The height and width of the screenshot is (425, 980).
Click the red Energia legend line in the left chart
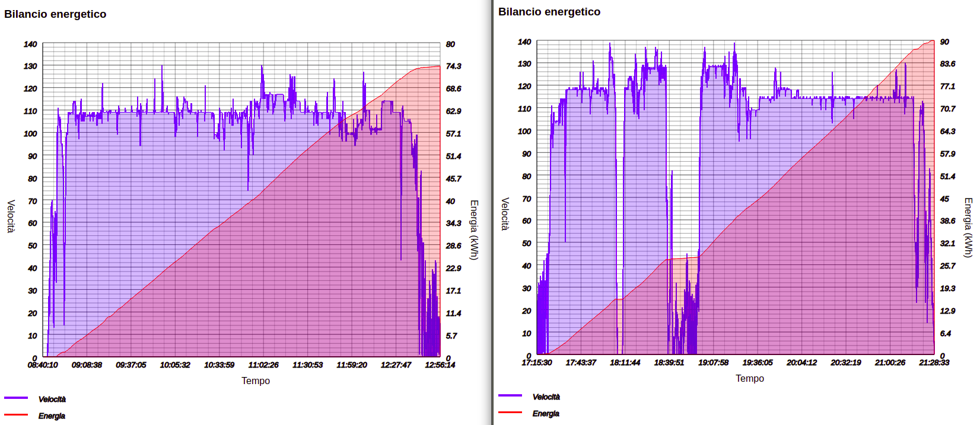[16, 414]
